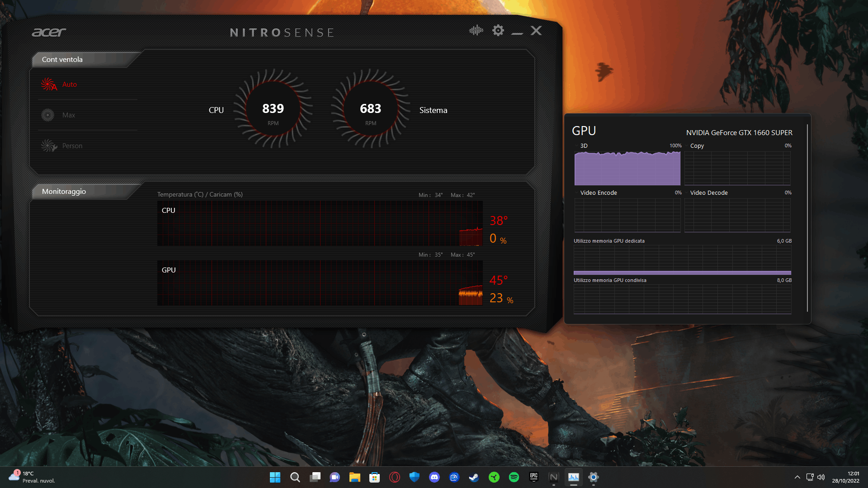Click the GPU load value 23 %
868x488 pixels.
tap(501, 298)
